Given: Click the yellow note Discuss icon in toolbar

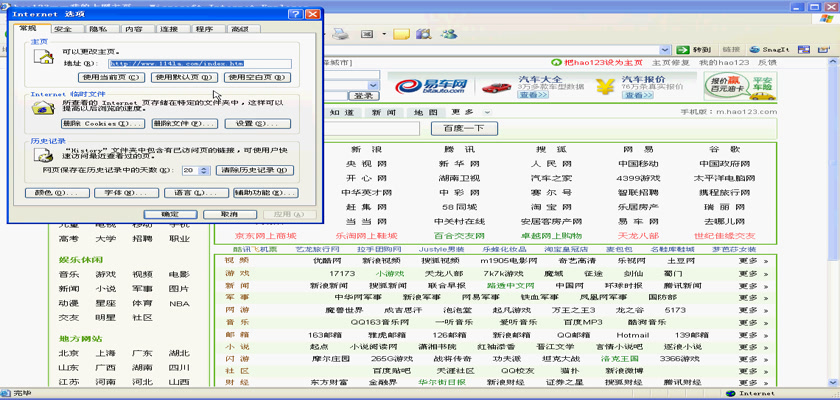Looking at the screenshot, I should click(401, 34).
